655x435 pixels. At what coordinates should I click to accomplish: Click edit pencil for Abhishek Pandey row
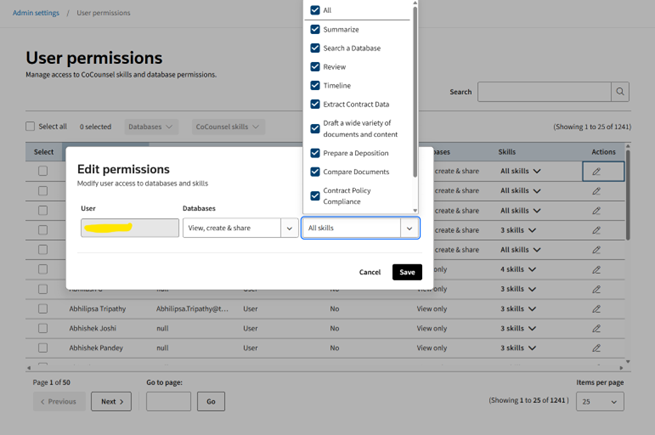[596, 348]
